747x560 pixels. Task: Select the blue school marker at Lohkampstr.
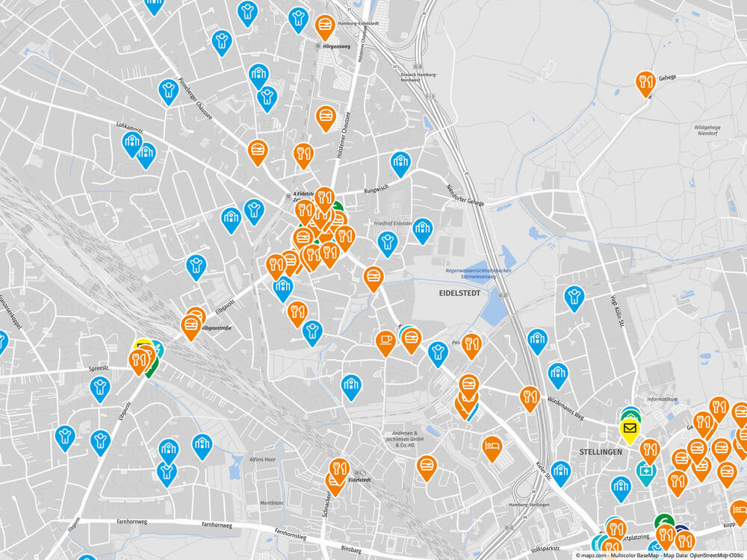132,142
